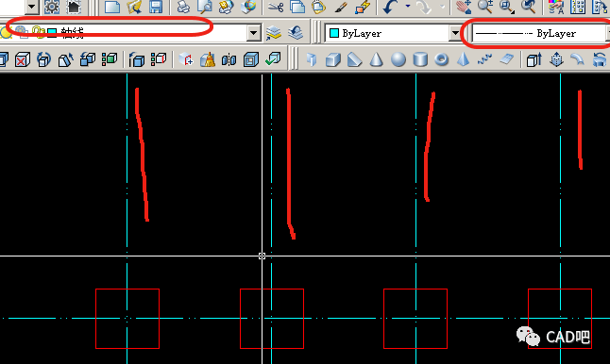The height and width of the screenshot is (364, 610).
Task: Click the Shell solid icon
Action: pos(250,59)
